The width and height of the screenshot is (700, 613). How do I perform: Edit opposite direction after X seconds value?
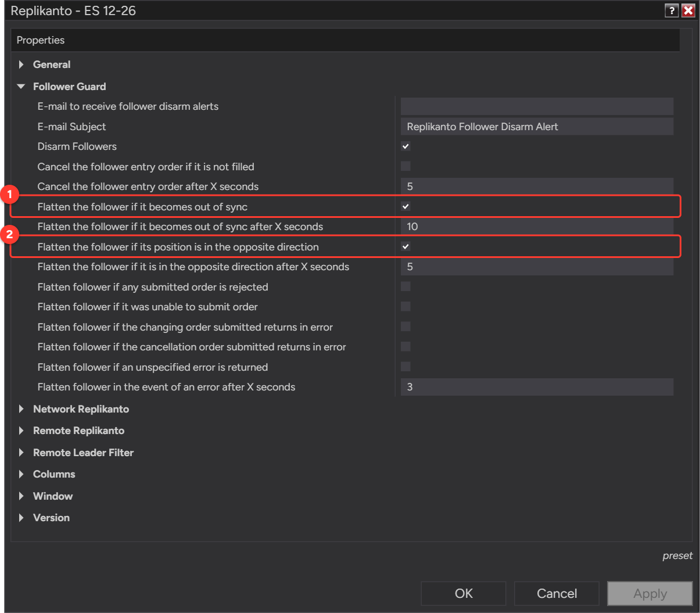[537, 267]
